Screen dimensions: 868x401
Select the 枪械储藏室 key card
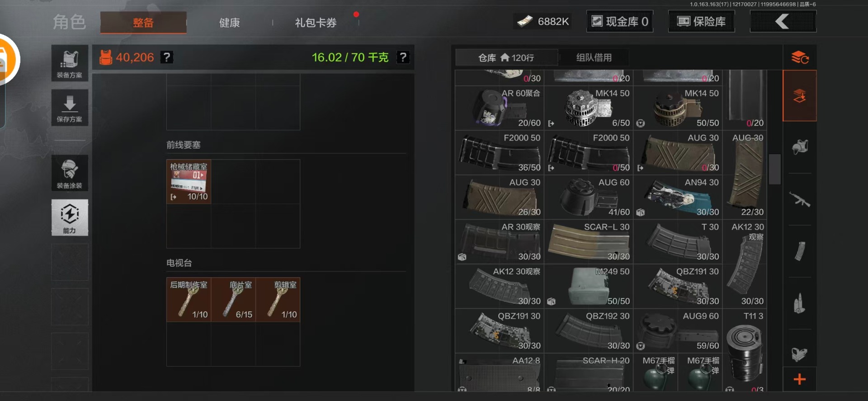point(189,181)
